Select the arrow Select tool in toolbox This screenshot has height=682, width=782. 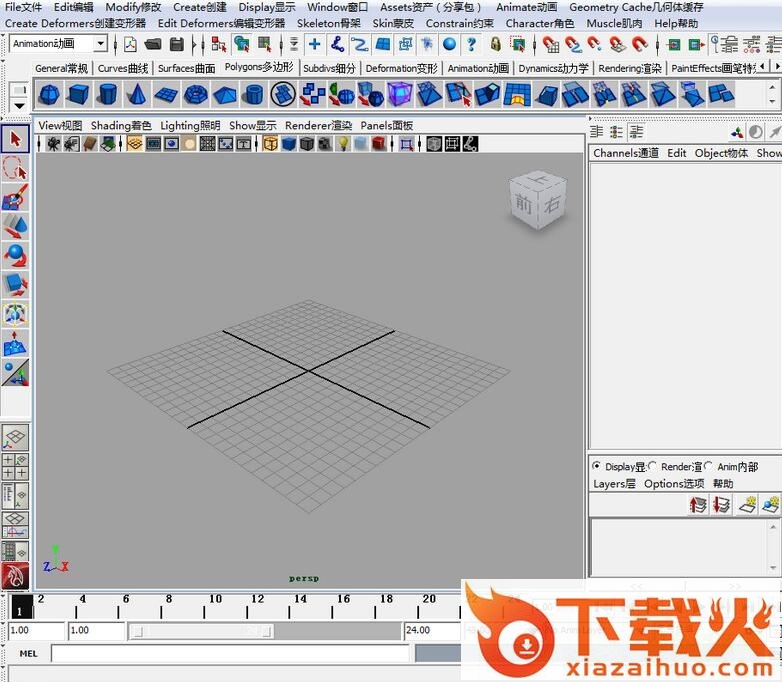[15, 138]
